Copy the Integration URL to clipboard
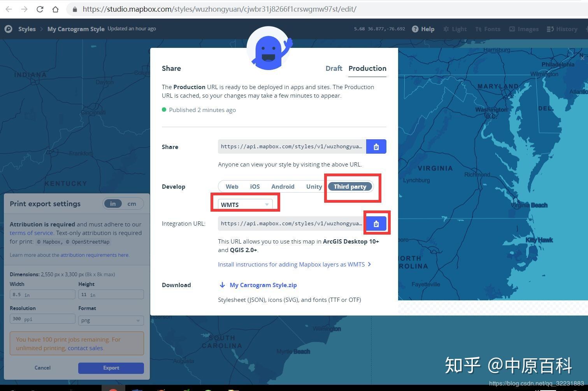Screen dimensions: 588x391 (x=376, y=223)
